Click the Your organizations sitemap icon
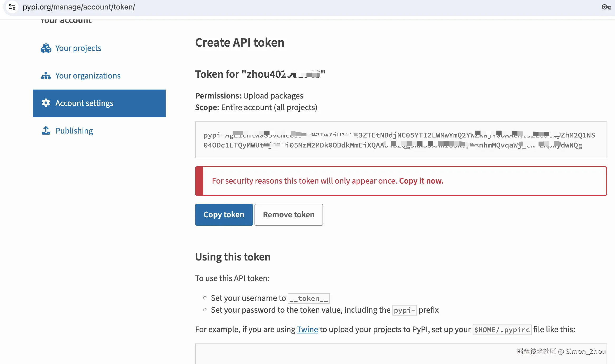615x364 pixels. [46, 76]
